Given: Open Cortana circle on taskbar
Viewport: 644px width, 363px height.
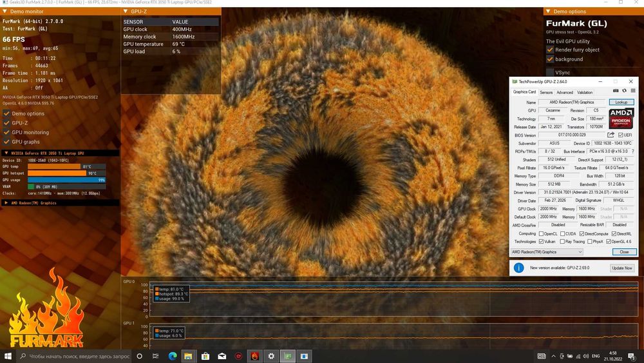Looking at the screenshot, I should (139, 356).
